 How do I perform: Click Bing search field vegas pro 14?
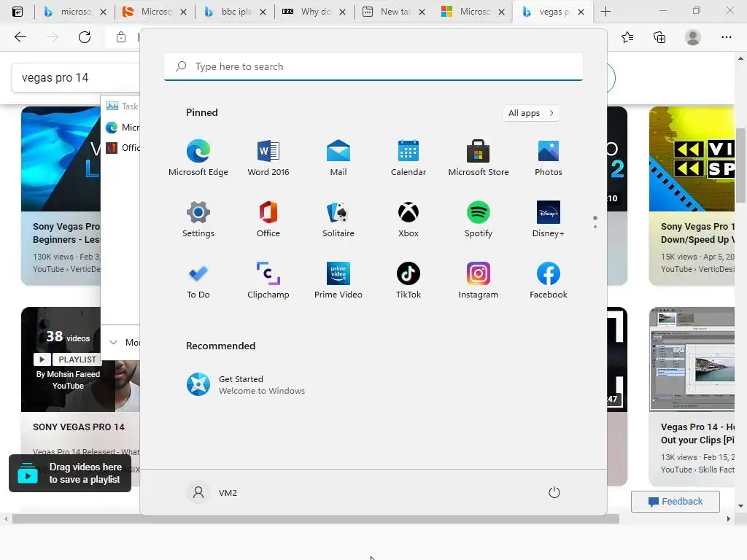click(76, 77)
